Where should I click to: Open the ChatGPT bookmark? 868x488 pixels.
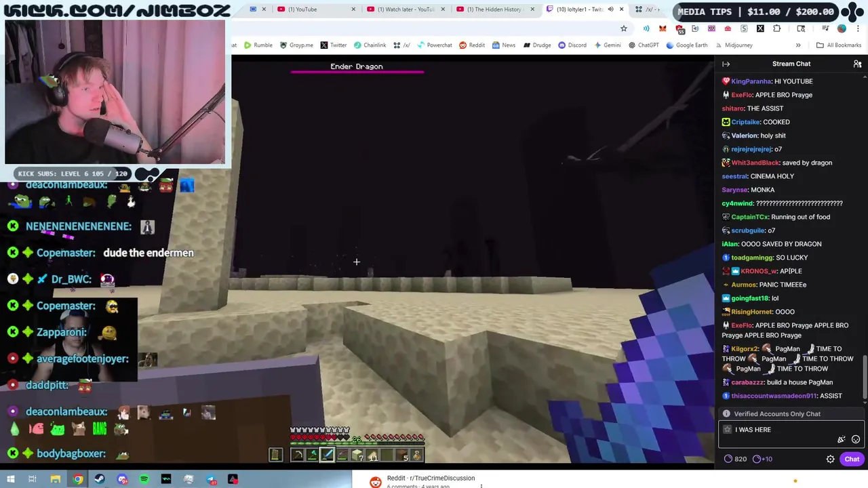point(644,45)
